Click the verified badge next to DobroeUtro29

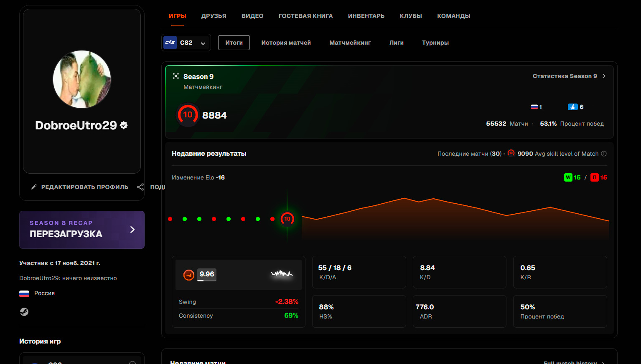click(124, 125)
